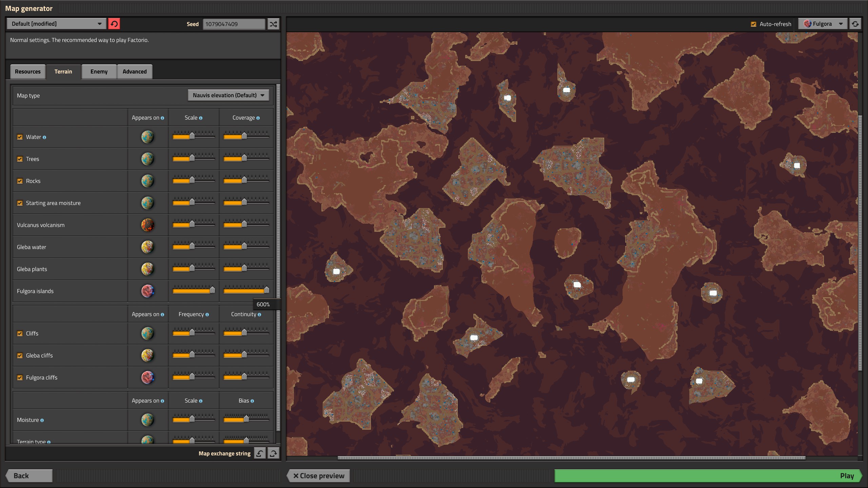
Task: Click the Gleba planet icon in Gleba cliffs row
Action: pyautogui.click(x=147, y=355)
